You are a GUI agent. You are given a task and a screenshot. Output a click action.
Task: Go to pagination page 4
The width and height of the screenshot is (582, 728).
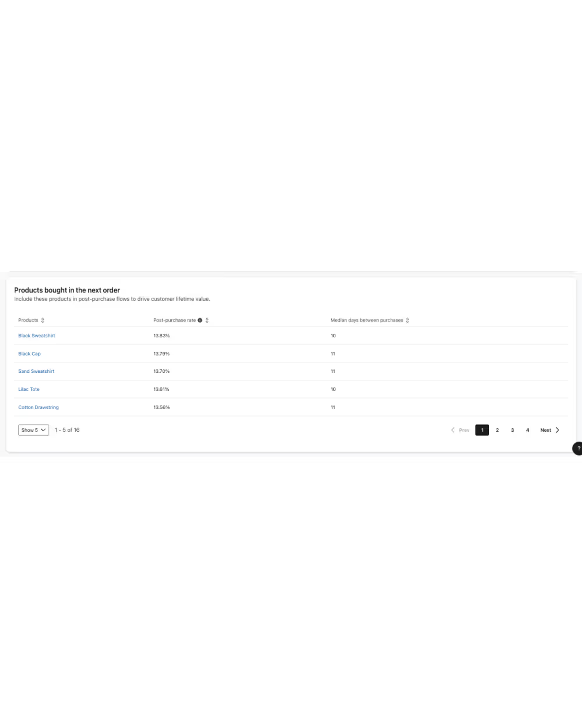click(x=527, y=430)
